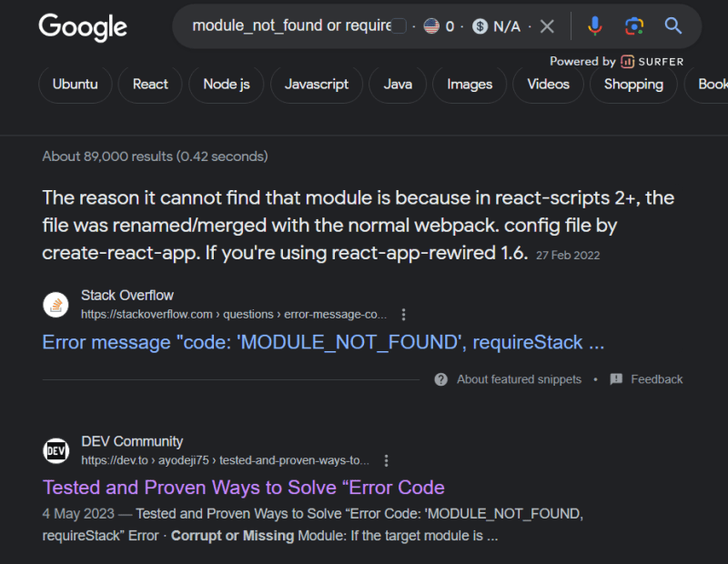Open the Google logo homepage link

(x=83, y=26)
